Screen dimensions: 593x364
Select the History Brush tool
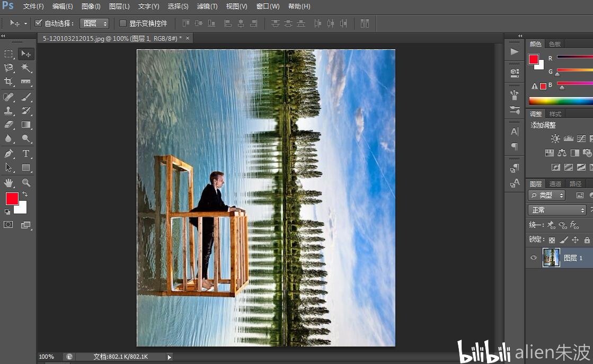click(26, 111)
